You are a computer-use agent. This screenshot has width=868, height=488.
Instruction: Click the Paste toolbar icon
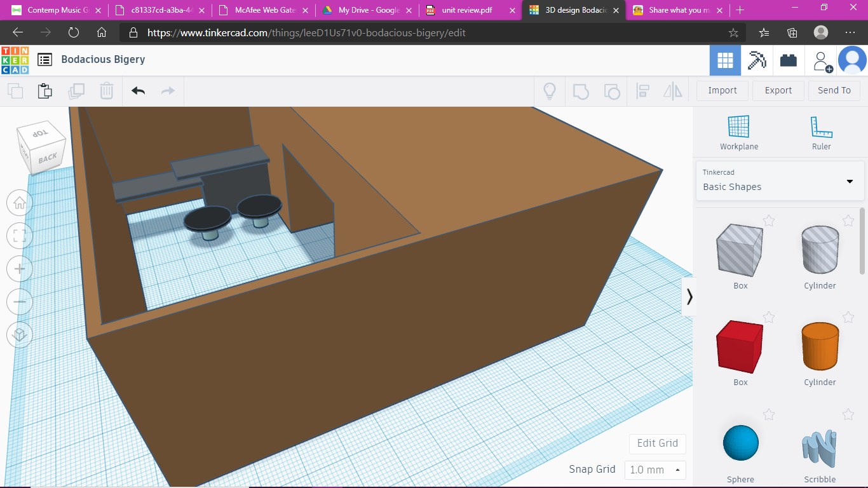(x=45, y=91)
